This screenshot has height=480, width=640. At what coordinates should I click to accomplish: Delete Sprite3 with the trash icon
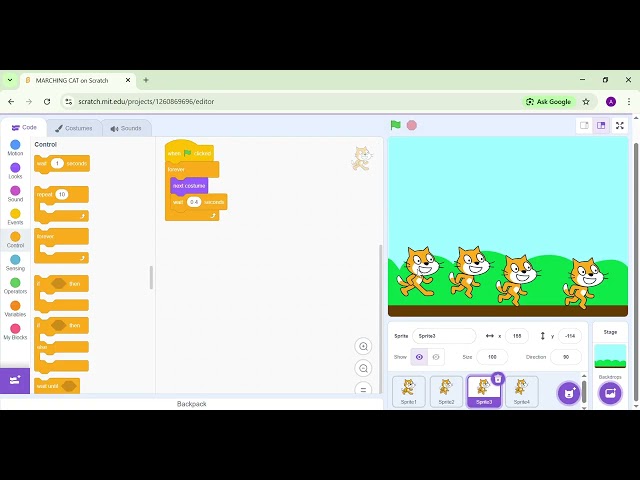498,379
